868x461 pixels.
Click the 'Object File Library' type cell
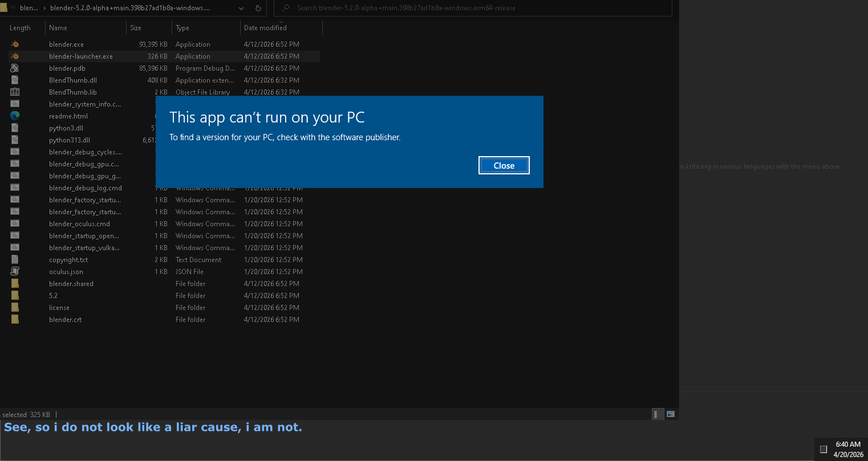203,92
